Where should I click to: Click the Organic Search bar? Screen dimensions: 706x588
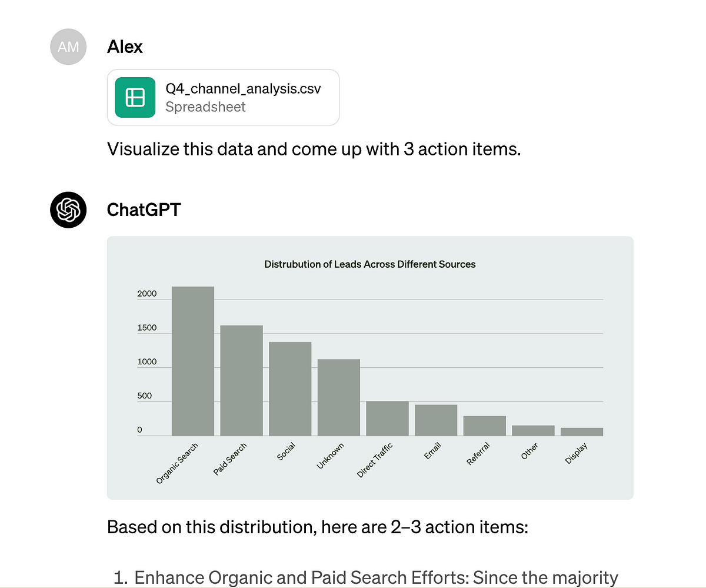click(192, 361)
